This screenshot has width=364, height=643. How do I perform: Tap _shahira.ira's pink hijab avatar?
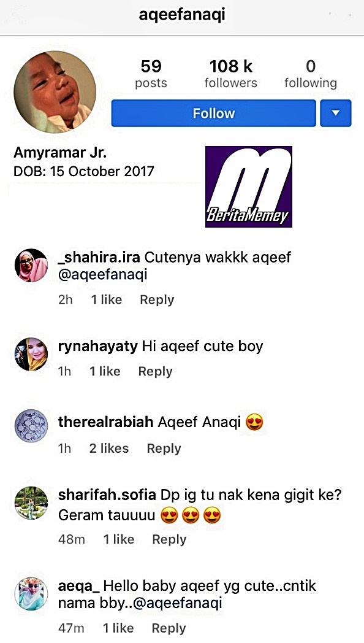tap(31, 265)
